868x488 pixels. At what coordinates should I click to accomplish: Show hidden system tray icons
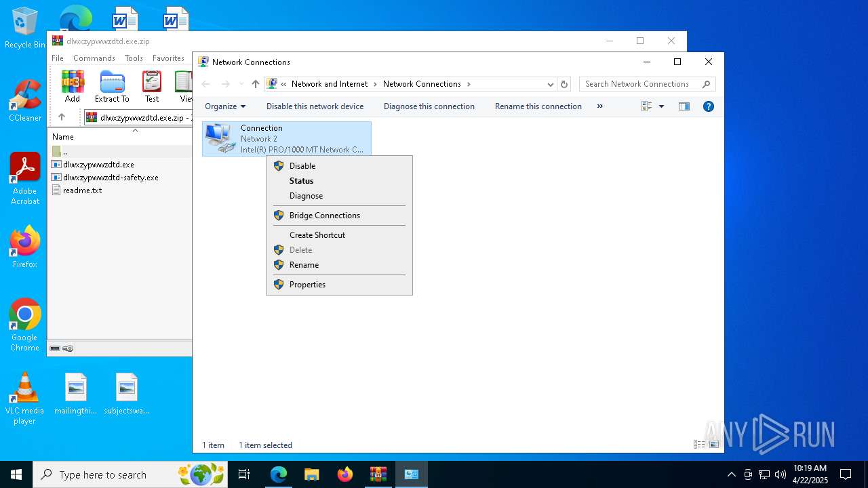click(x=731, y=474)
